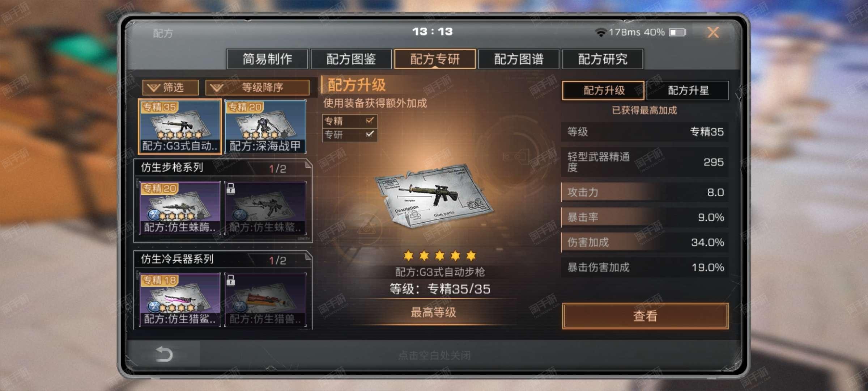Open the 等级降序 sort dropdown

(x=257, y=88)
